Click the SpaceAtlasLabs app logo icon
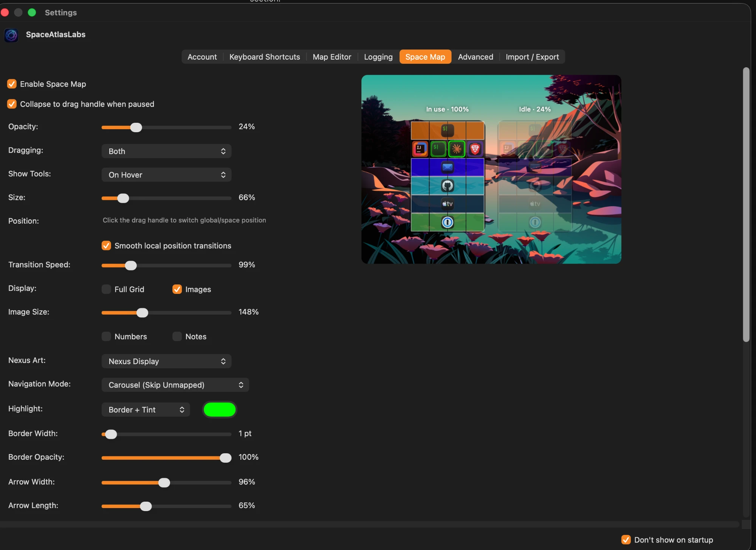Image resolution: width=756 pixels, height=550 pixels. pos(11,35)
